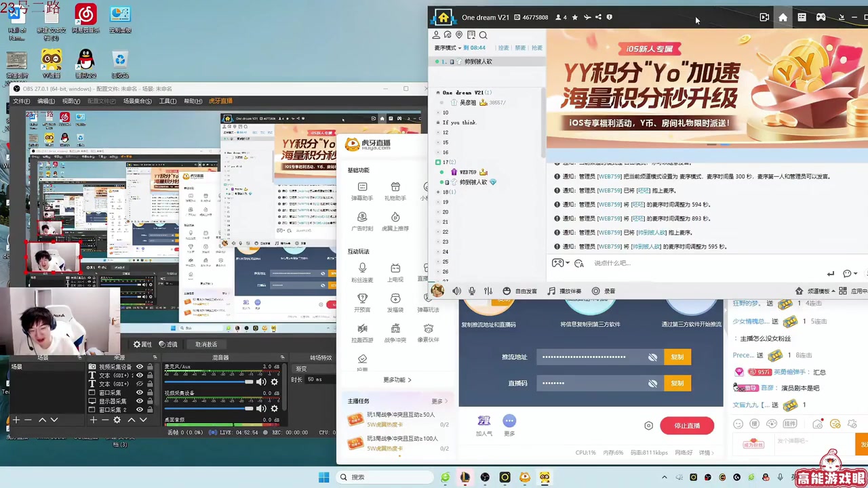This screenshot has width=868, height=488.
Task: Expand 详情 in Huya status bar
Action: click(706, 453)
